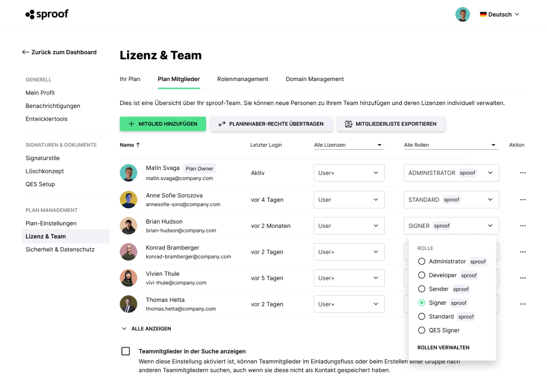The height and width of the screenshot is (392, 547).
Task: Click the Mitglied hinzufügen button
Action: point(163,124)
